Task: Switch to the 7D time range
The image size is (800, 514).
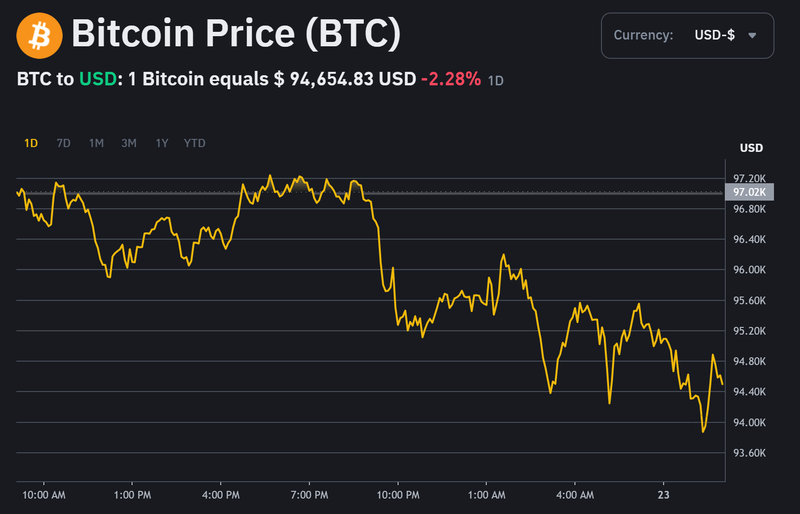Action: click(x=63, y=143)
